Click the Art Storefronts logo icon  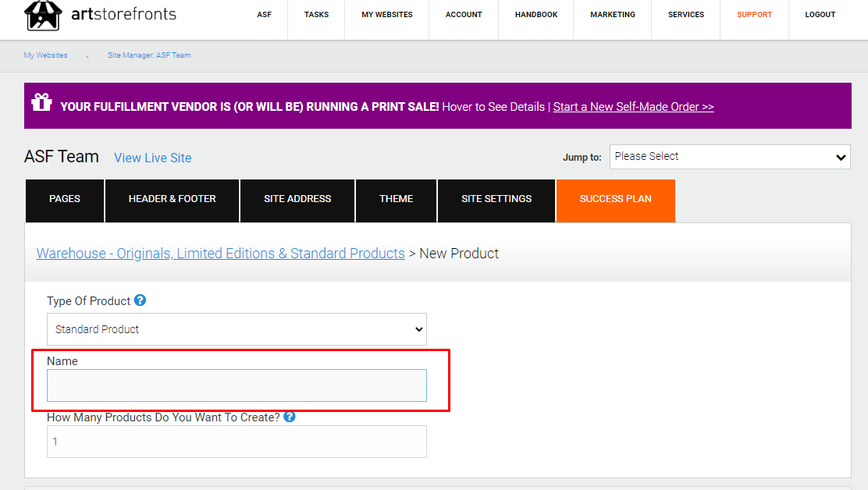tap(43, 16)
